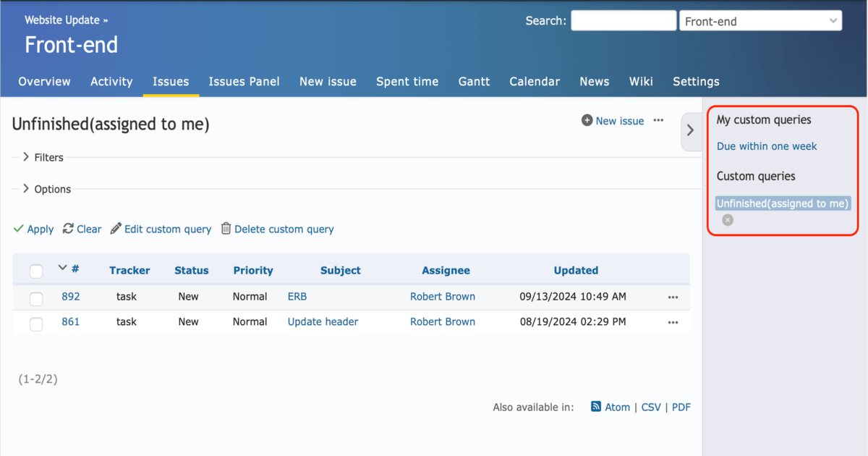Click the plus icon to add a new issue
Viewport: 868px width, 456px height.
587,121
